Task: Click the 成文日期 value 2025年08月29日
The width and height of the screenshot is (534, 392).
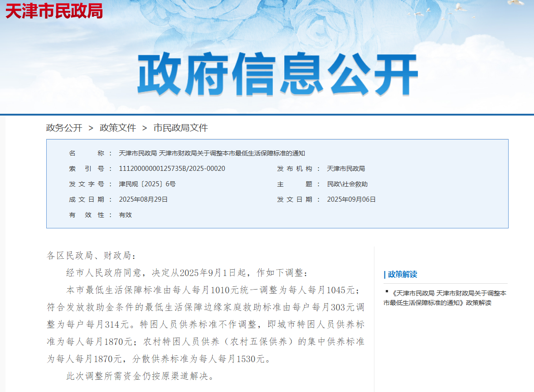Action: [143, 199]
